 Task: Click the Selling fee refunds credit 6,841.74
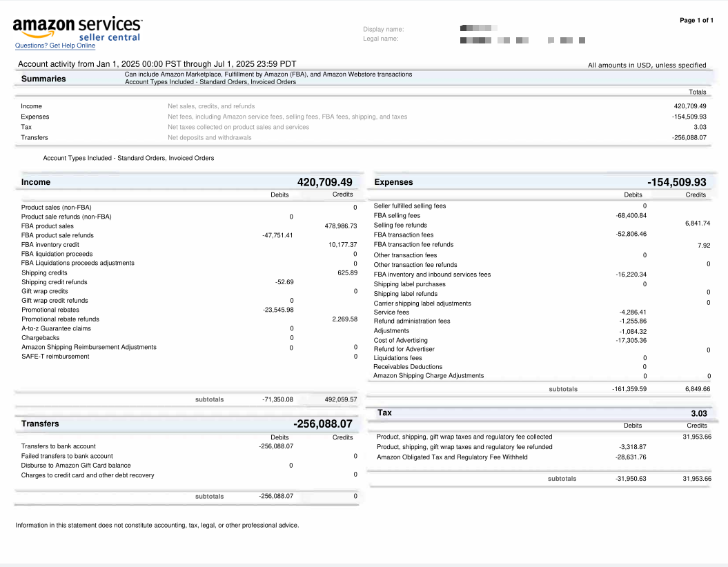(x=697, y=223)
